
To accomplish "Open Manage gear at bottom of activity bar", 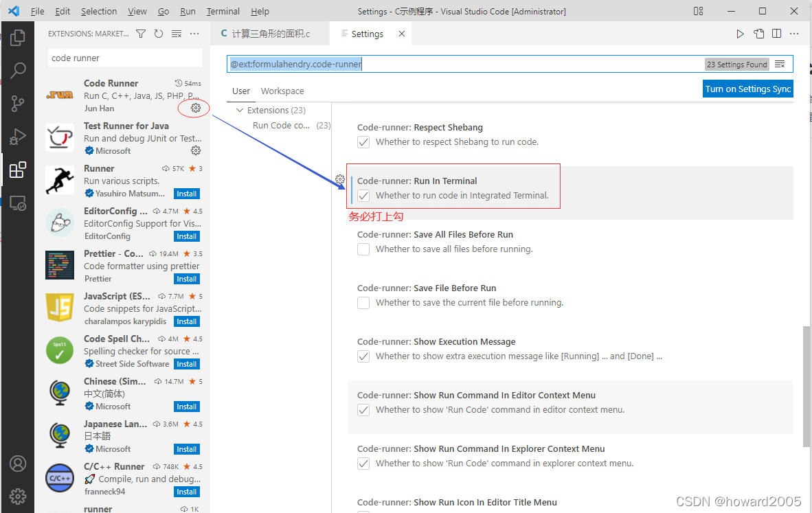I will coord(18,497).
